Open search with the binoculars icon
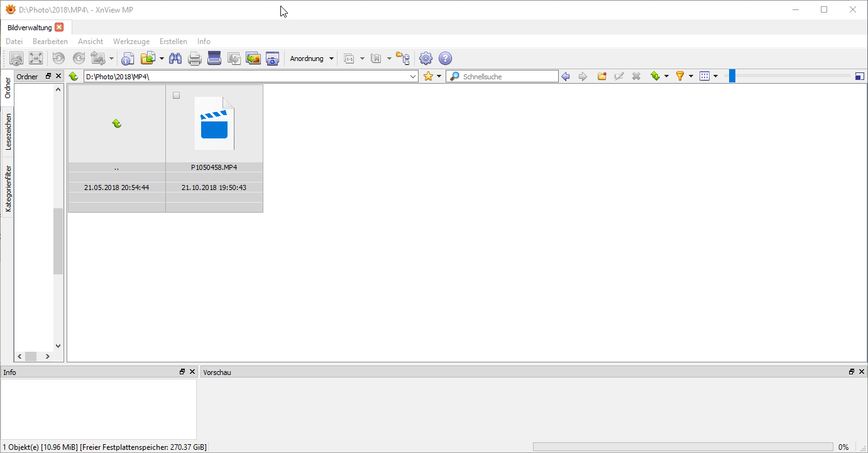This screenshot has width=868, height=453. pos(175,59)
